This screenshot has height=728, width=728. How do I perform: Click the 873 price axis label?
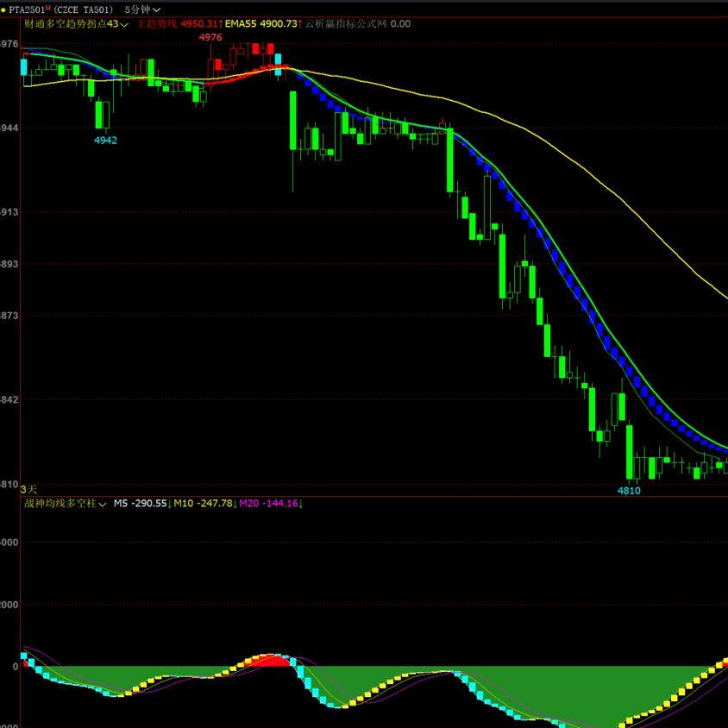point(9,316)
